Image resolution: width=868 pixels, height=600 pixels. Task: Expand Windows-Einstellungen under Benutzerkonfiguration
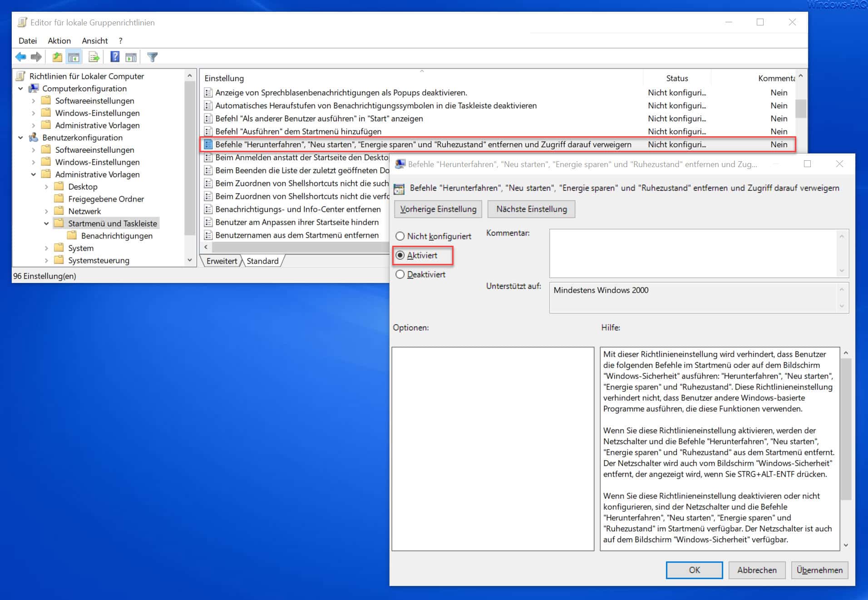pos(33,162)
